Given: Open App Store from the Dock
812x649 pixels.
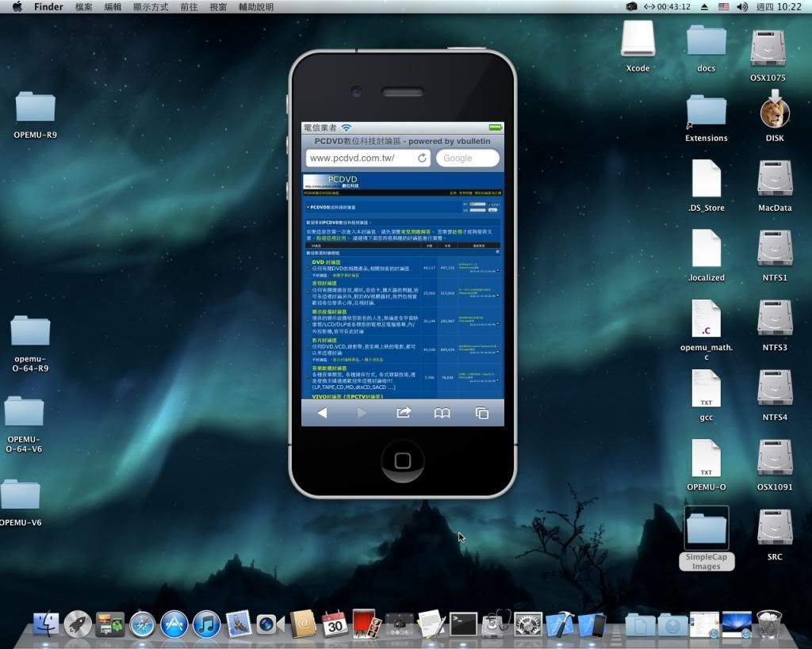Looking at the screenshot, I should [x=174, y=624].
